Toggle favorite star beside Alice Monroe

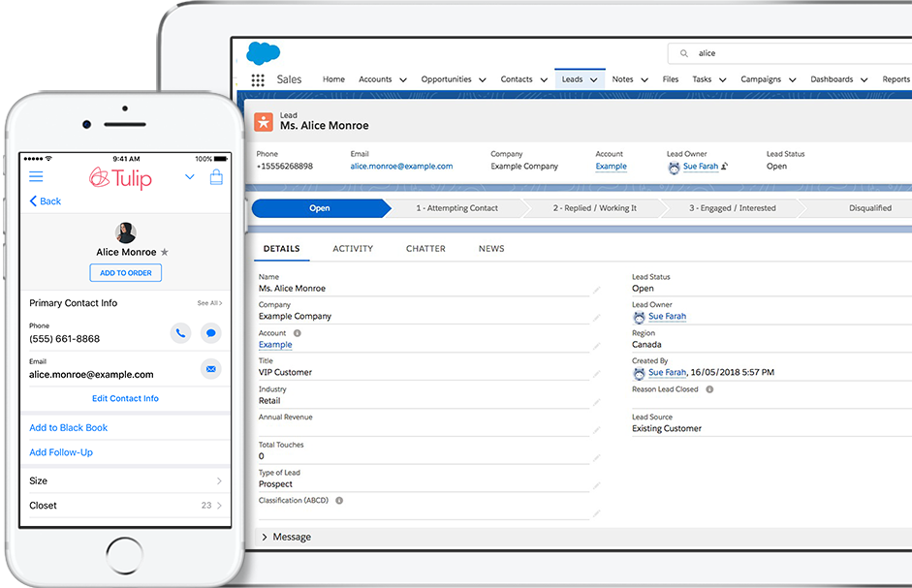pyautogui.click(x=165, y=252)
